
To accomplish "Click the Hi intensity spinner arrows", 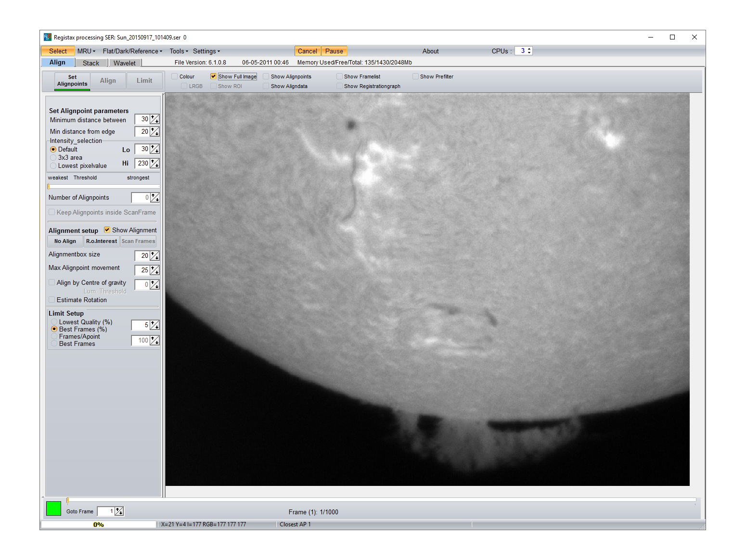I will pyautogui.click(x=154, y=164).
